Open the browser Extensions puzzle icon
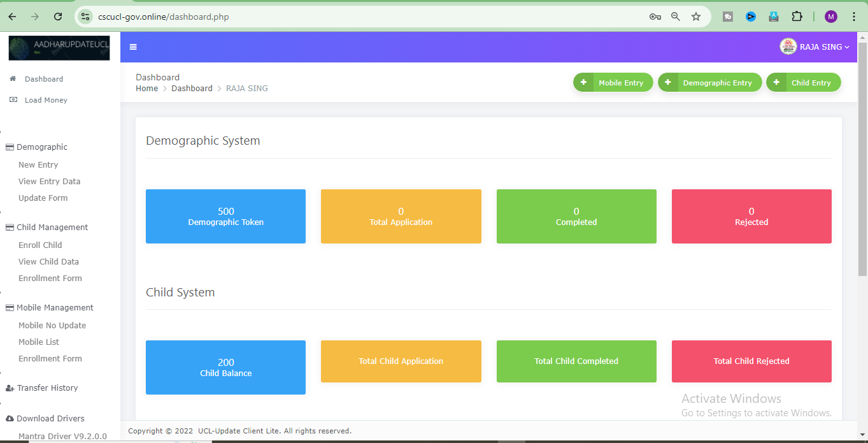868x443 pixels. 797,17
